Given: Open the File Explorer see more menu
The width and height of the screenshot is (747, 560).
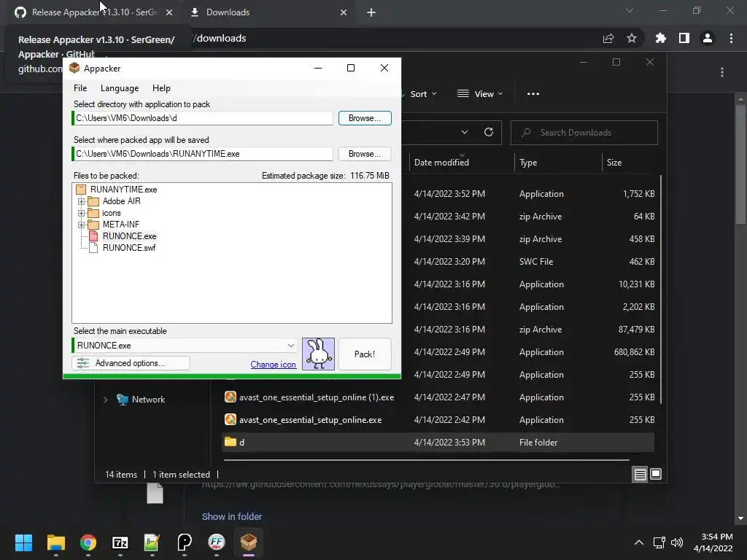Looking at the screenshot, I should 533,94.
